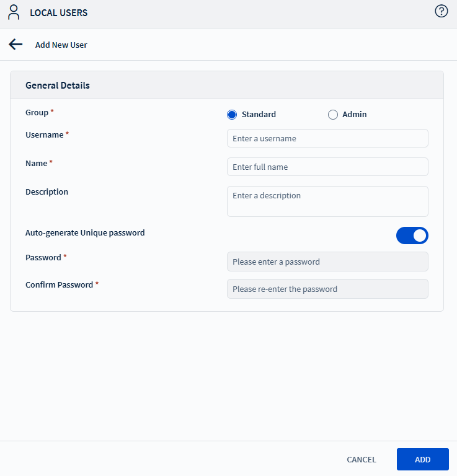The height and width of the screenshot is (476, 457).
Task: Click the 'Please enter a password' field
Action: tap(327, 262)
